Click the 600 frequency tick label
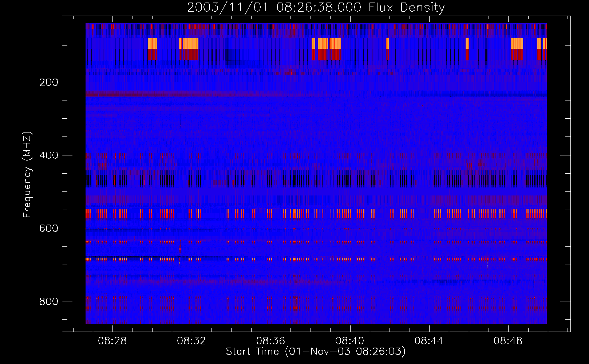The image size is (589, 364). click(49, 228)
